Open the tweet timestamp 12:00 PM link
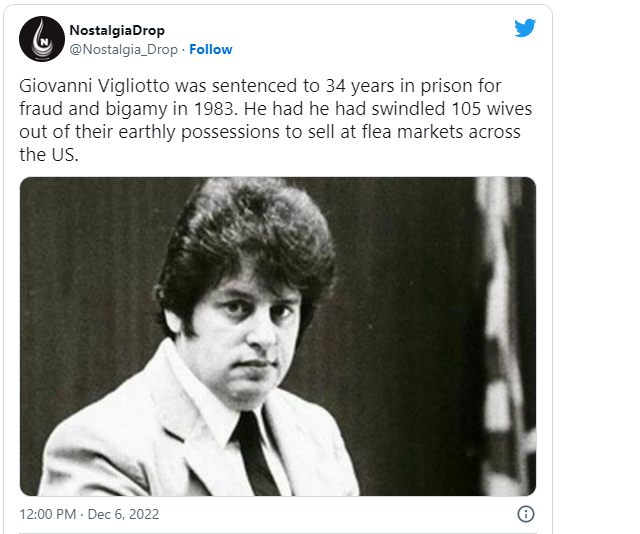 click(x=48, y=514)
